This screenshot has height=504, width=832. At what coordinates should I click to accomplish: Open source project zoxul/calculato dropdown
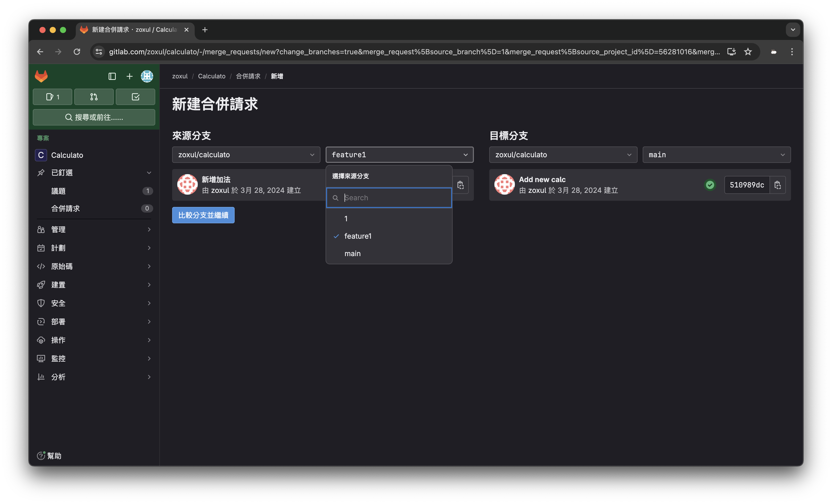pyautogui.click(x=246, y=155)
